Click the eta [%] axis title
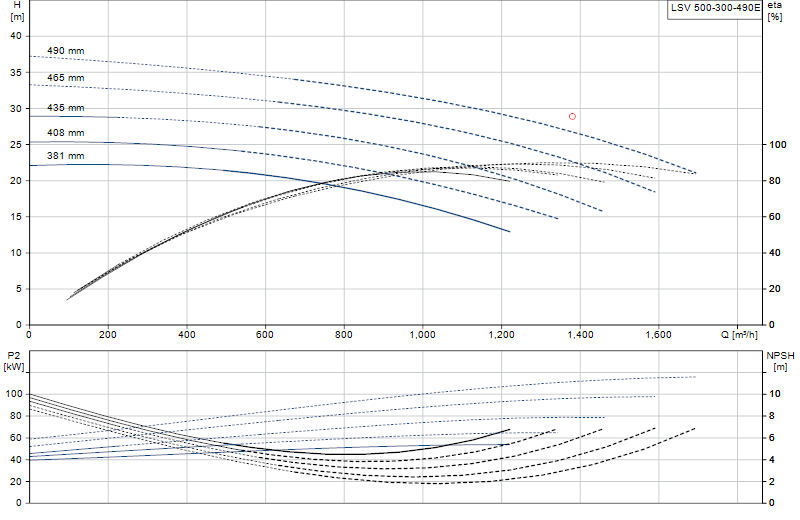Screen dimensions: 800x520 click(774, 11)
